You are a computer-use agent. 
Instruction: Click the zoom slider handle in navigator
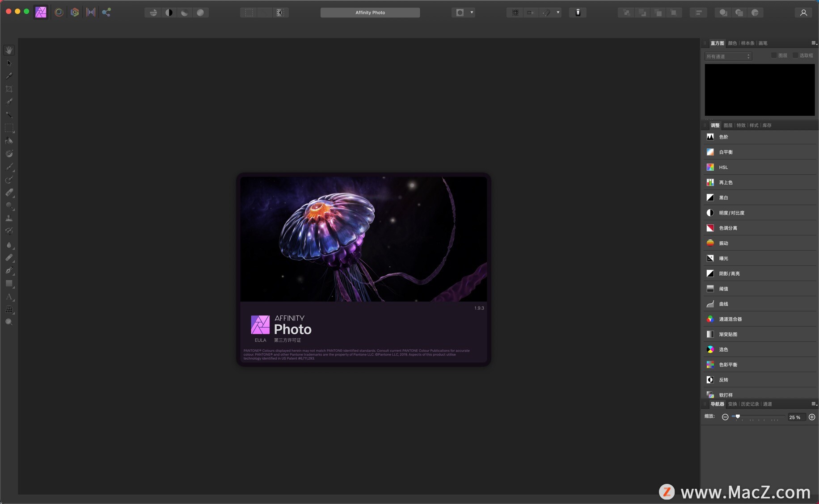coord(738,417)
